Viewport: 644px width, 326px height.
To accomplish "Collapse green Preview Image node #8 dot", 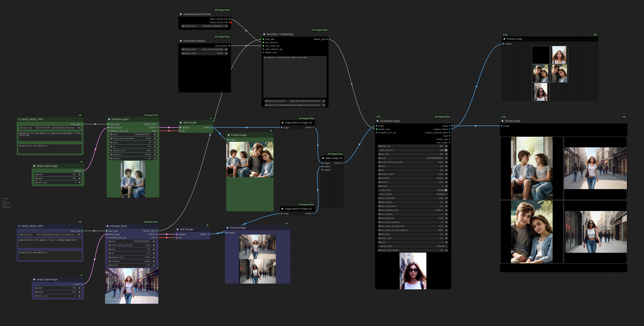I will [229, 135].
